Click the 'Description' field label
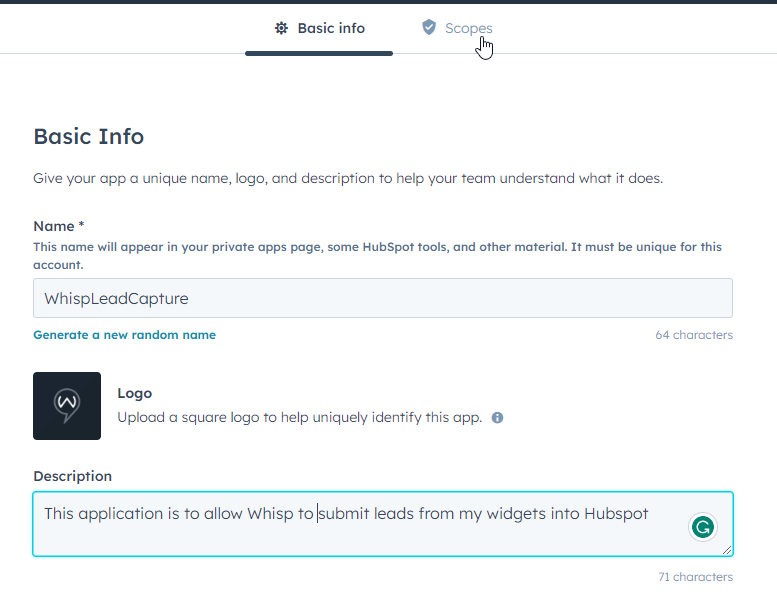 72,476
